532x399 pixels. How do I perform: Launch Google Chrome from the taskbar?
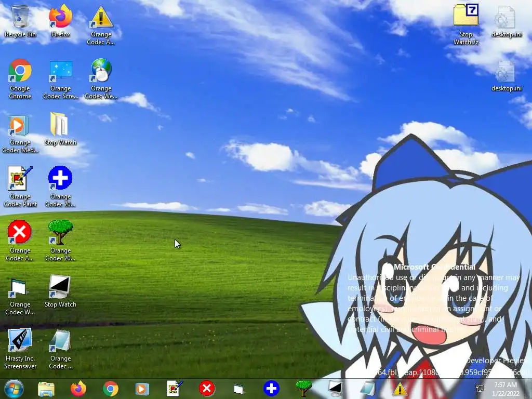111,389
